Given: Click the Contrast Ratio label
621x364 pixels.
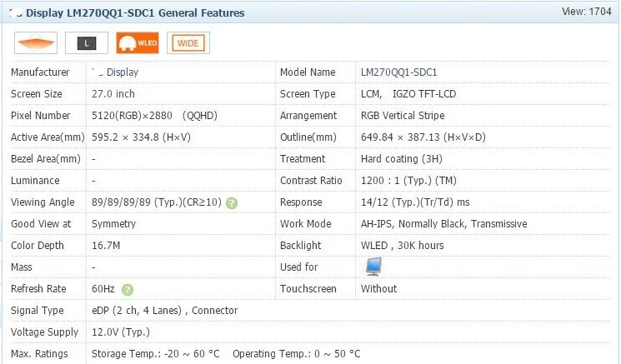Looking at the screenshot, I should click(311, 181).
